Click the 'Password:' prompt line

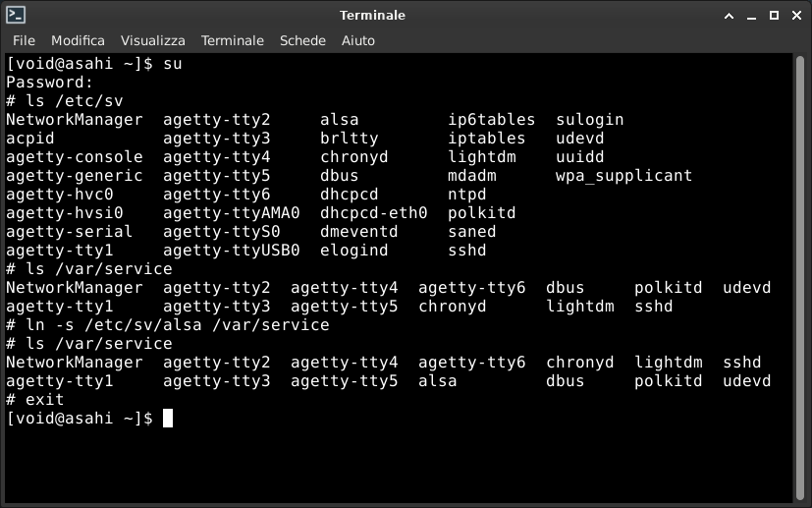50,83
